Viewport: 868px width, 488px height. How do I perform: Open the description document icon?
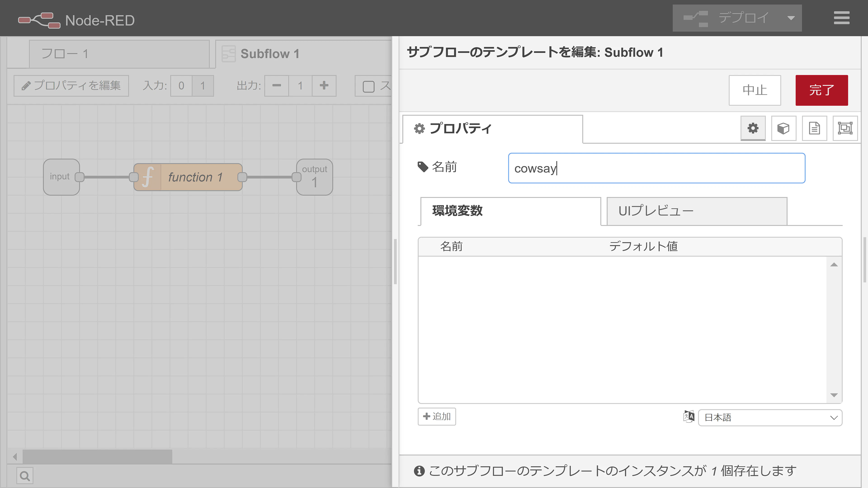(x=814, y=128)
